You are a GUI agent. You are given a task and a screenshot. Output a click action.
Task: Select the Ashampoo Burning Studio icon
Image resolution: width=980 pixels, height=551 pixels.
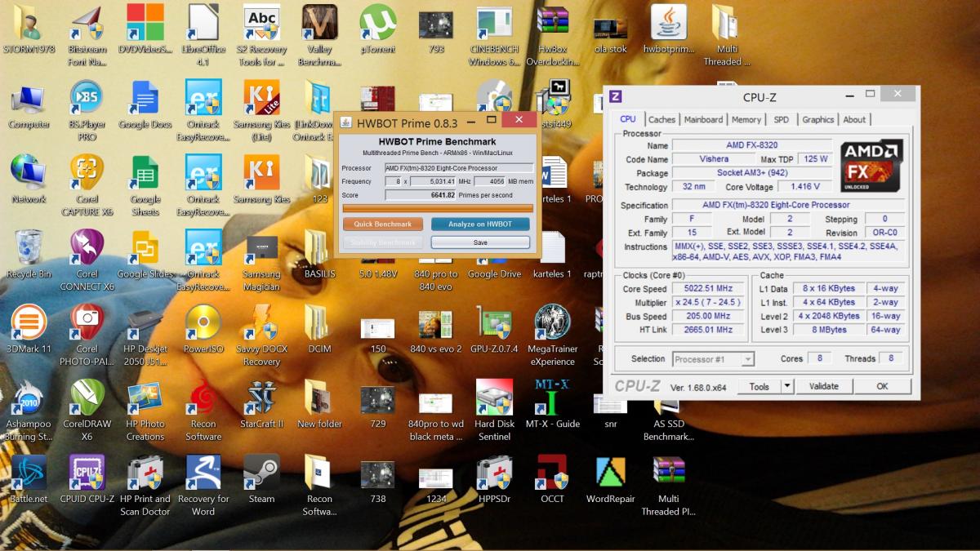[29, 411]
